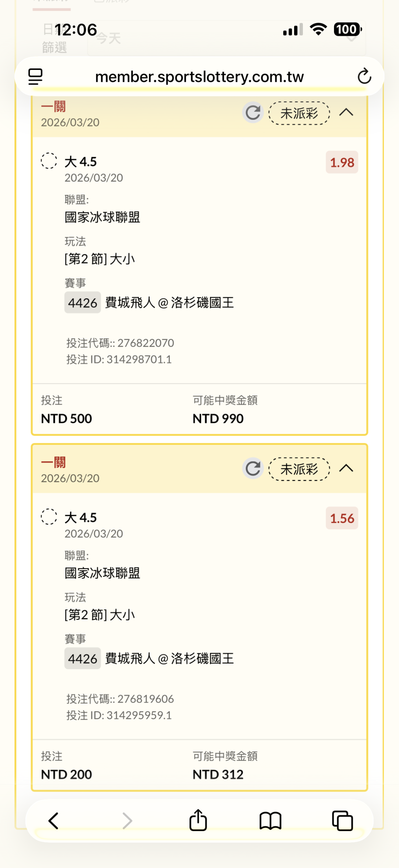Open the 今天 date filter dropdown

(x=226, y=38)
